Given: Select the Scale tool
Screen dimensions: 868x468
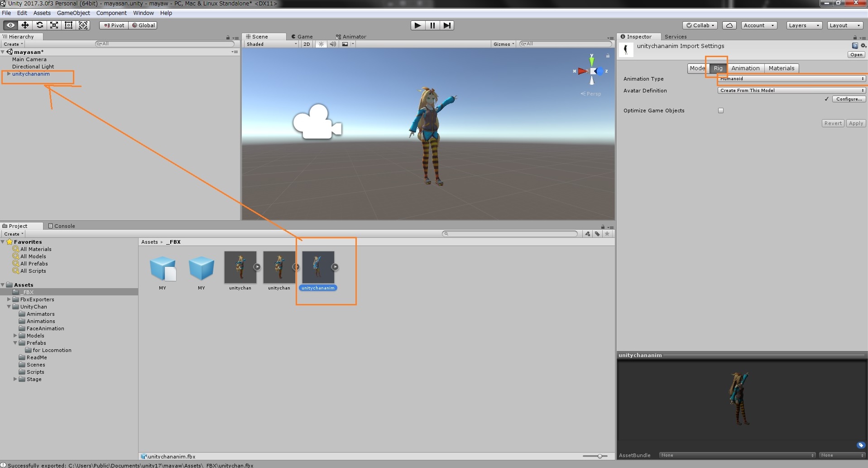Looking at the screenshot, I should (54, 25).
